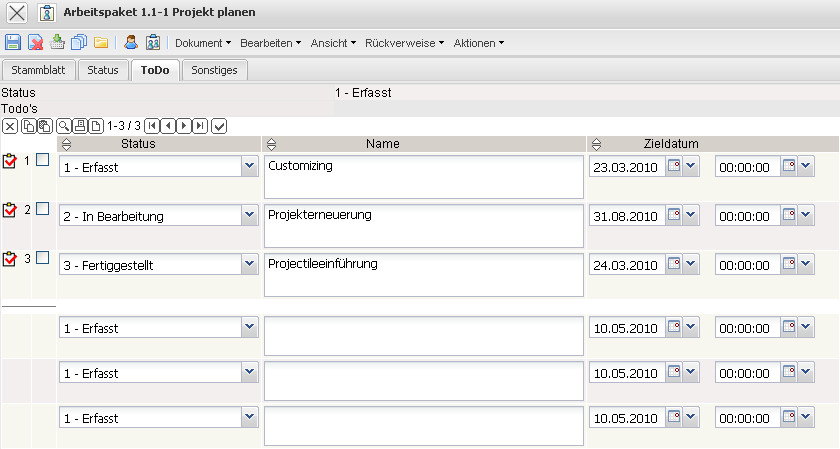Open the status dropdown showing '2 - In Bearbeitung'
This screenshot has width=840, height=449.
(x=249, y=215)
